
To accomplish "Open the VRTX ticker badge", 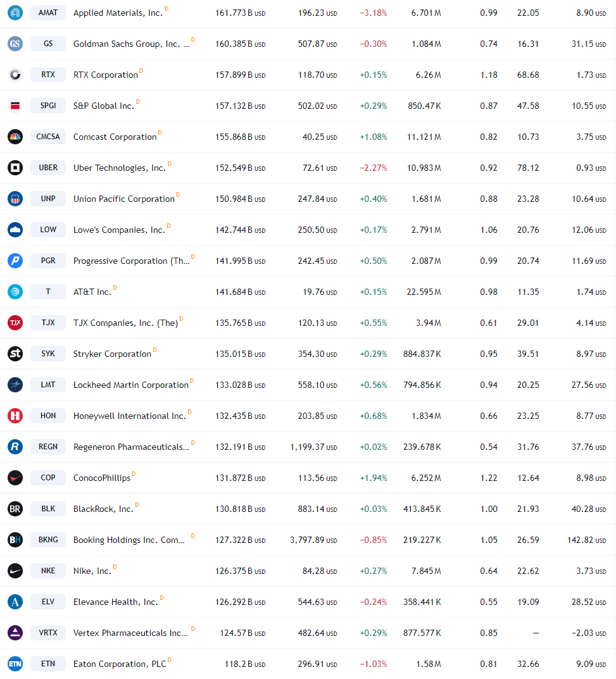I will pos(48,633).
